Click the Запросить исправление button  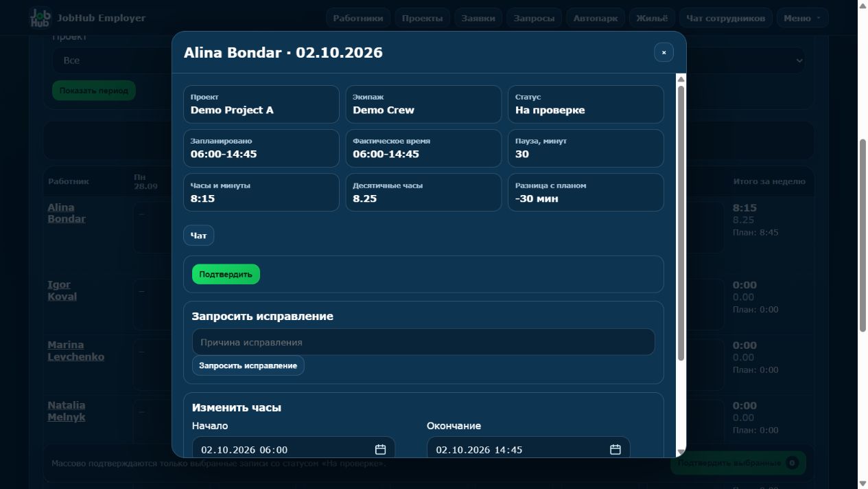(x=248, y=365)
